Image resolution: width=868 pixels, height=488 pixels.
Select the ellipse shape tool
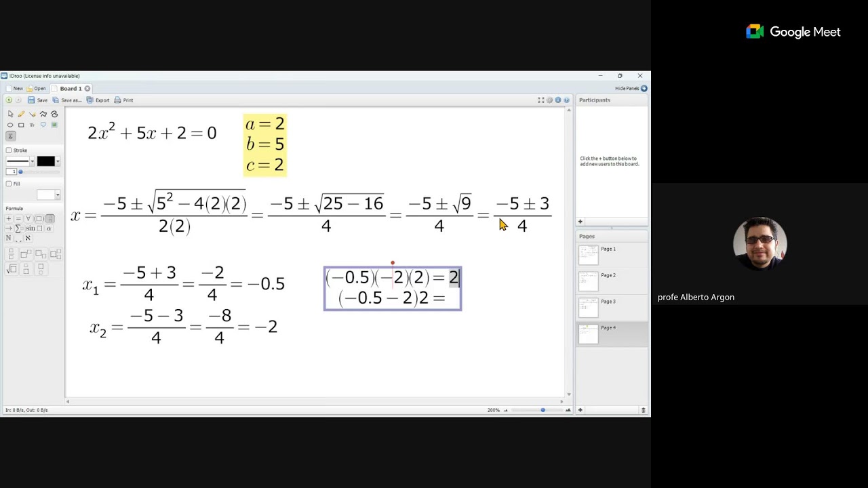[x=10, y=125]
